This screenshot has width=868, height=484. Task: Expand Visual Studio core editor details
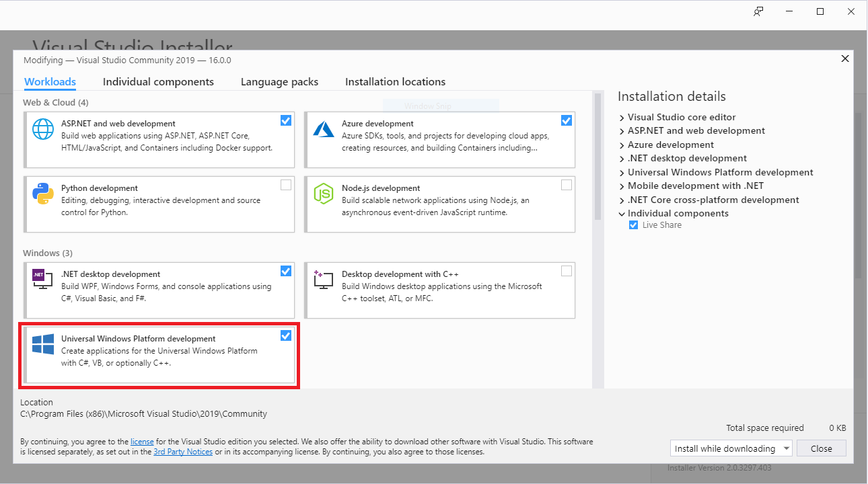point(622,118)
